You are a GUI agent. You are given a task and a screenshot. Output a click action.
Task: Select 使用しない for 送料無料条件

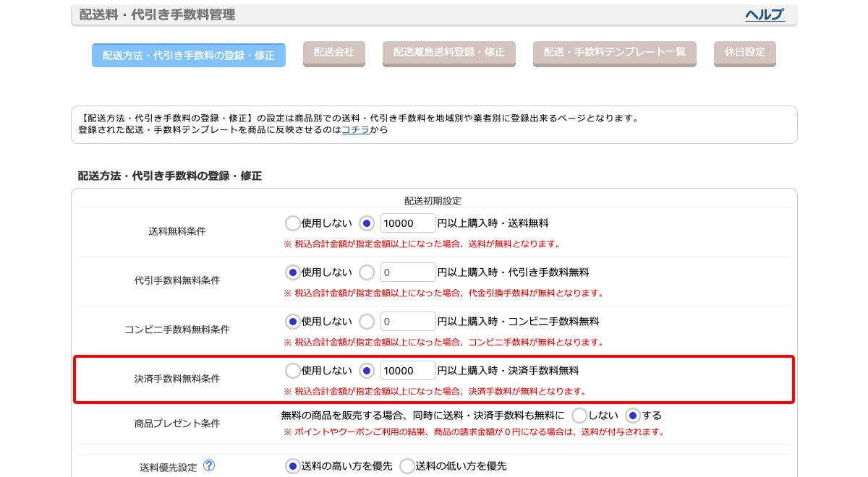pyautogui.click(x=293, y=223)
